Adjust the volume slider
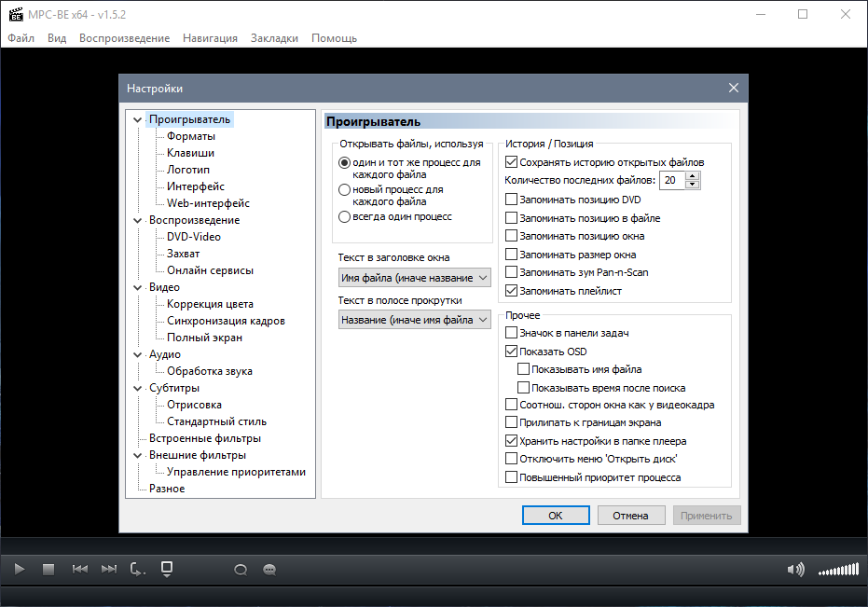This screenshot has height=607, width=868. (x=838, y=570)
